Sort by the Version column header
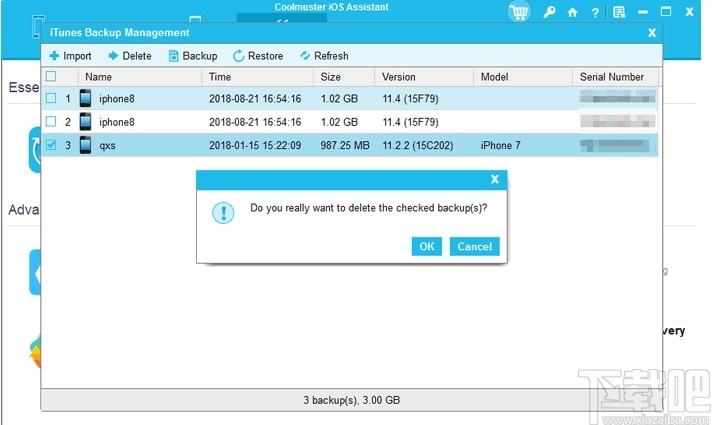 point(424,77)
